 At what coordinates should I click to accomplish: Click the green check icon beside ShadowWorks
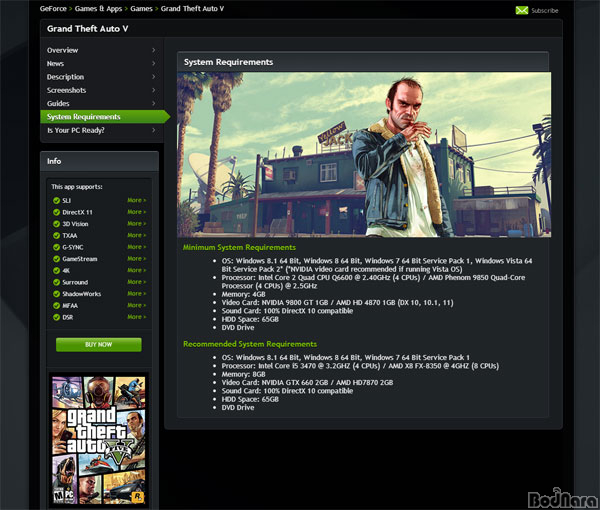[56, 294]
